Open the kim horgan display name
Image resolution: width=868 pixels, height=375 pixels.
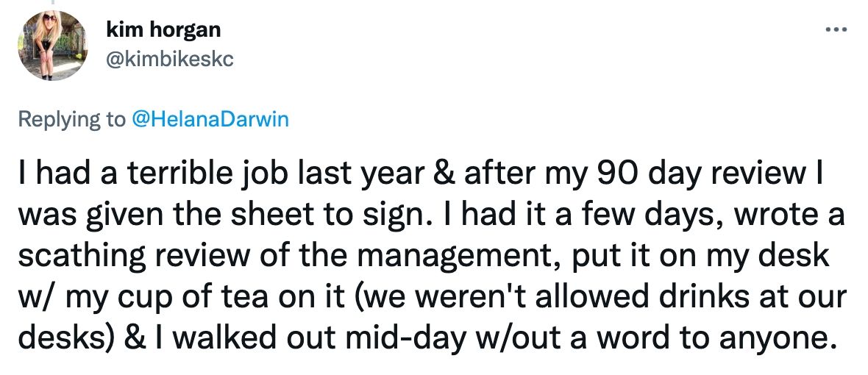[x=163, y=30]
